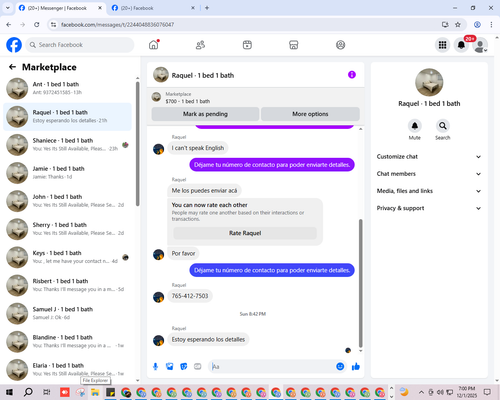Screen dimensions: 500x400
Task: Choose a GIF from the GIF icon
Action: click(198, 367)
